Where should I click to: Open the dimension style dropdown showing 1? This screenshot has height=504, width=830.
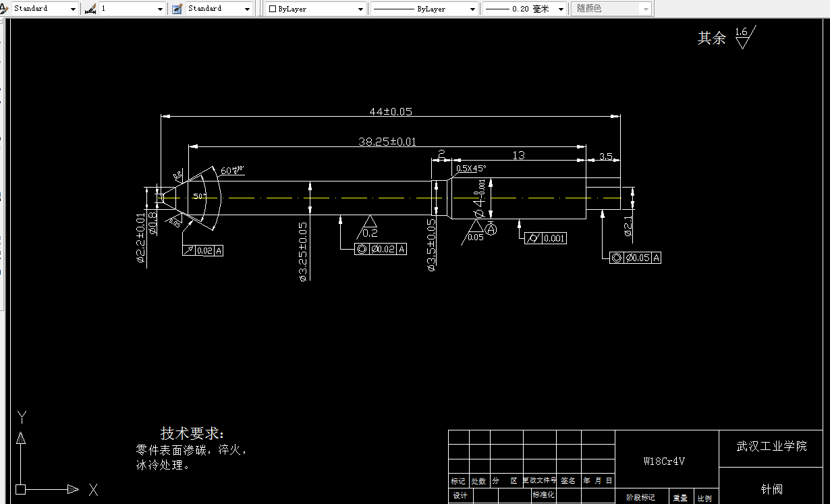click(132, 9)
